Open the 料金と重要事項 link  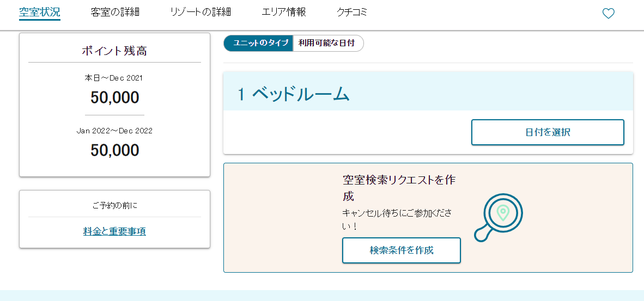pyautogui.click(x=114, y=232)
